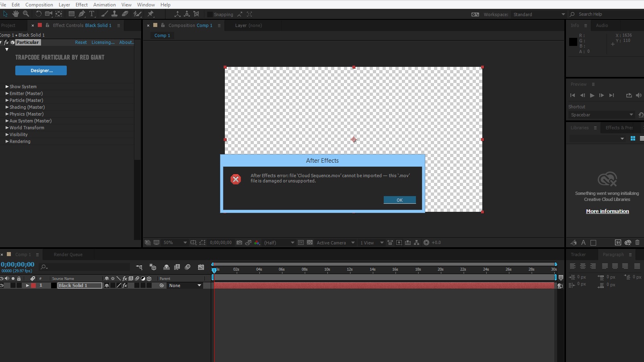Open the Effect menu

(x=82, y=5)
